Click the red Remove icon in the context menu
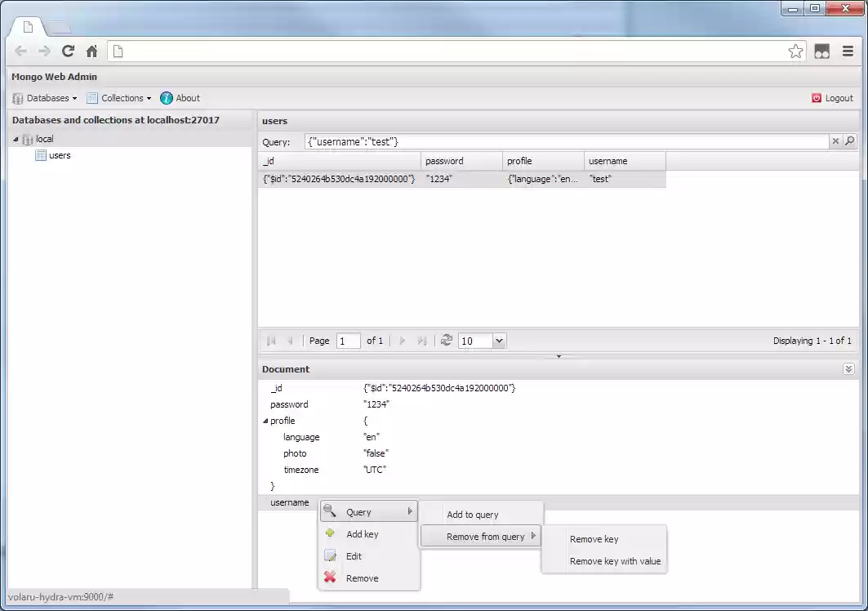 click(329, 578)
